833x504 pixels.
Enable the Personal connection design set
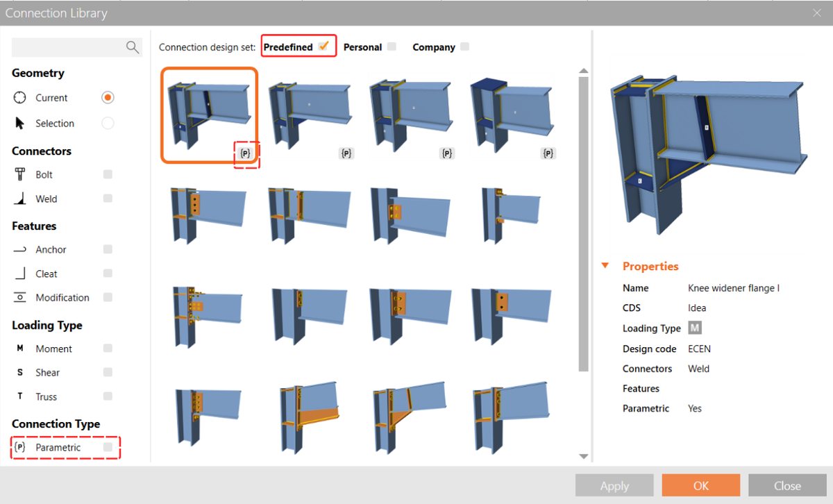pos(391,47)
